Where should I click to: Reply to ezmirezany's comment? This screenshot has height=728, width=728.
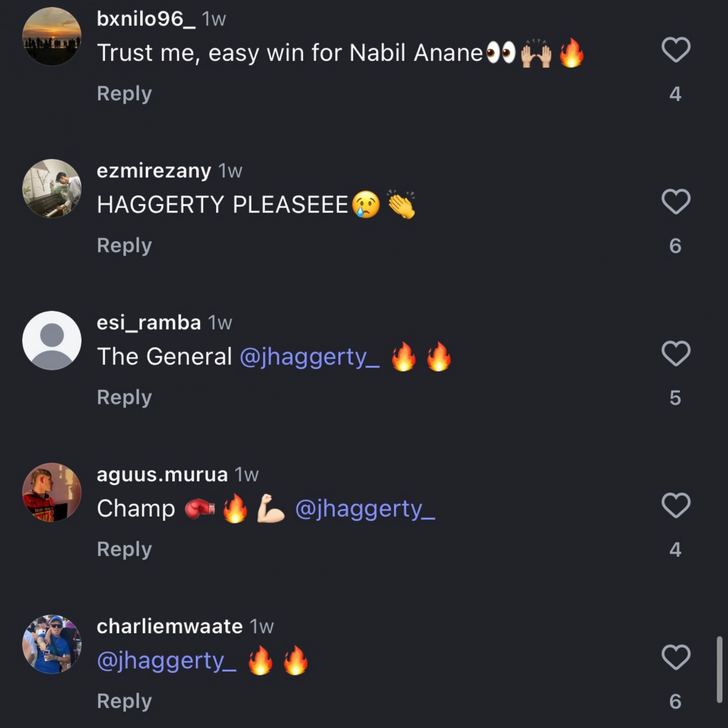(x=124, y=245)
